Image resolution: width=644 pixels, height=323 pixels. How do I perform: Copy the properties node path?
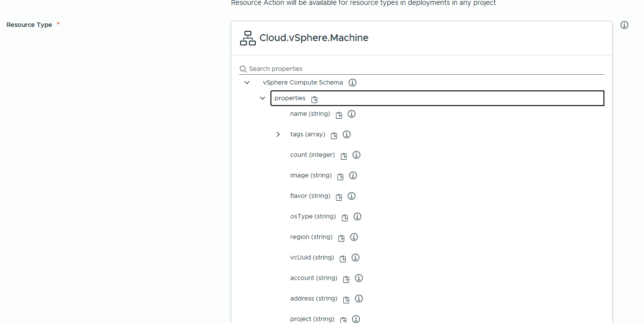point(314,99)
